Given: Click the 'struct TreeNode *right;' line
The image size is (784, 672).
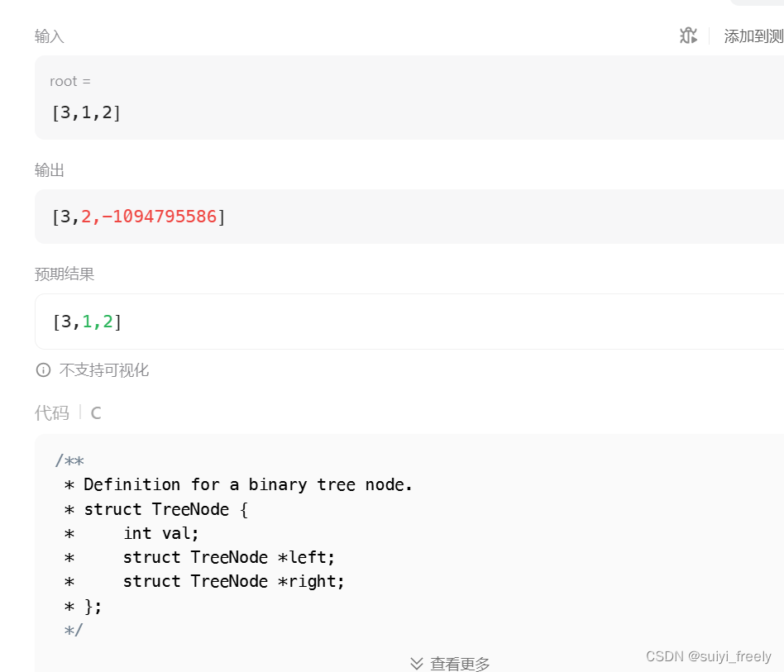Looking at the screenshot, I should point(234,581).
